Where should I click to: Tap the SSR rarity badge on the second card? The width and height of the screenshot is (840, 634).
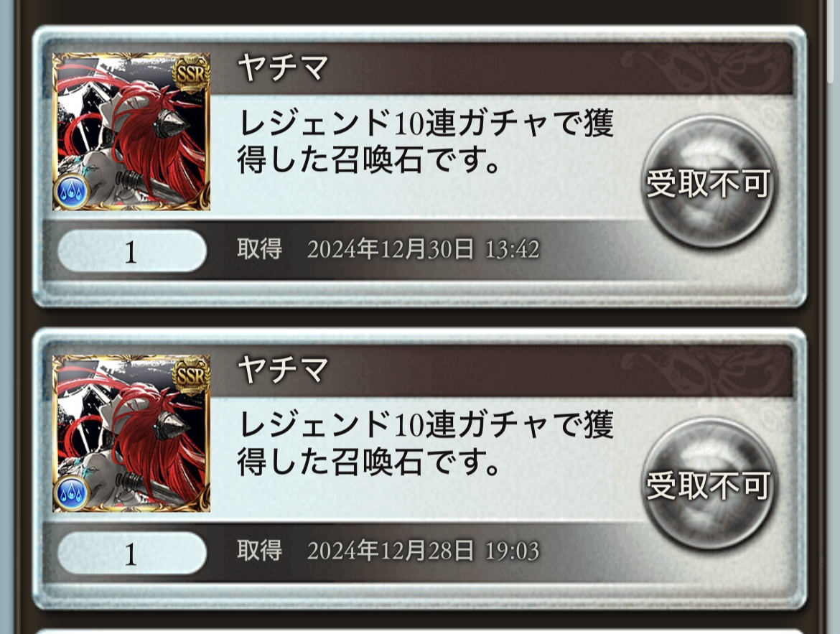pos(190,376)
